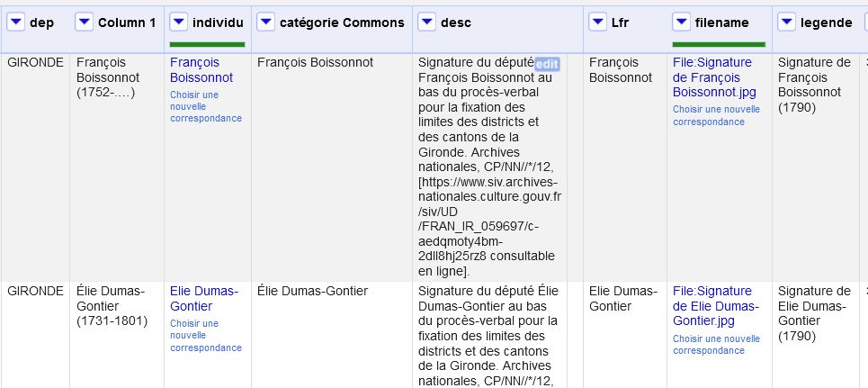Open File:Signature de Elie Dumas-Gontier.jpg link

coord(711,306)
